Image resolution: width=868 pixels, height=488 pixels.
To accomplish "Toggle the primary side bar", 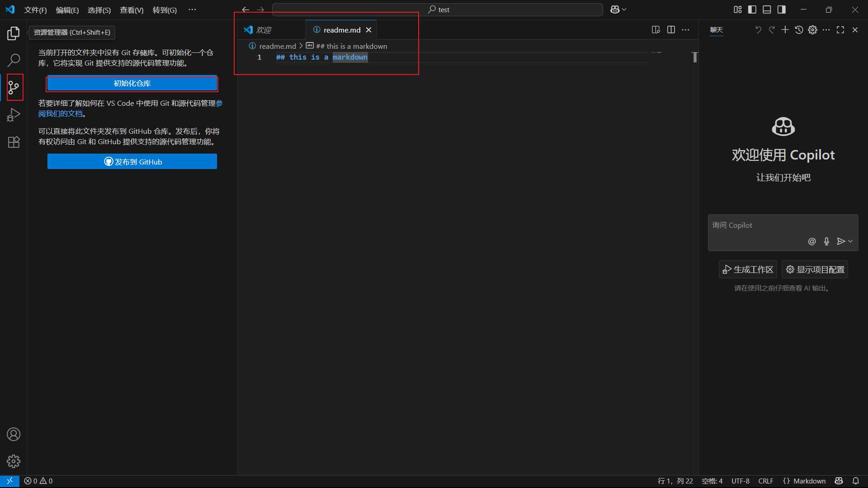I will point(752,9).
